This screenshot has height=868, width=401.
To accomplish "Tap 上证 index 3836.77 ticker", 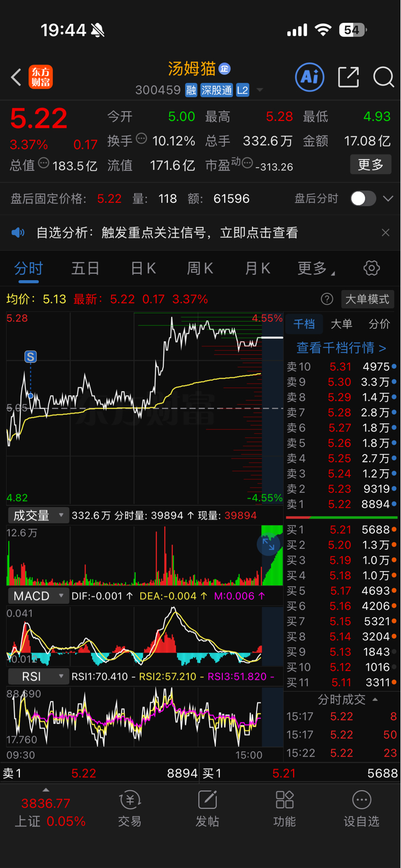I will click(x=50, y=812).
